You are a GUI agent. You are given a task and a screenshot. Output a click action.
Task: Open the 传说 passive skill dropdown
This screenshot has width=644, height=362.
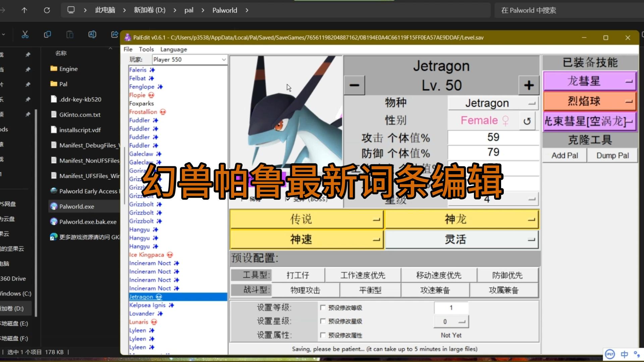[307, 220]
